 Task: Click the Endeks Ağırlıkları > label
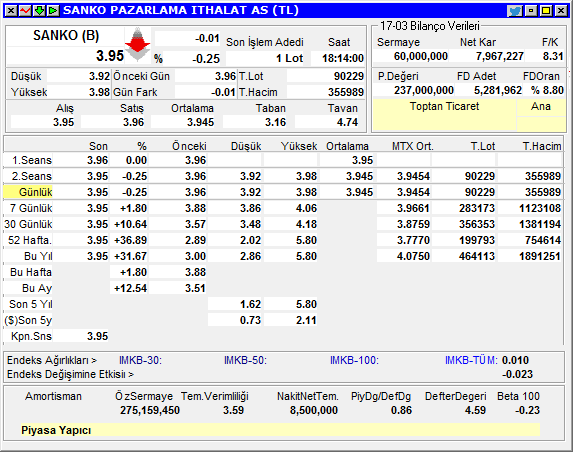52,360
